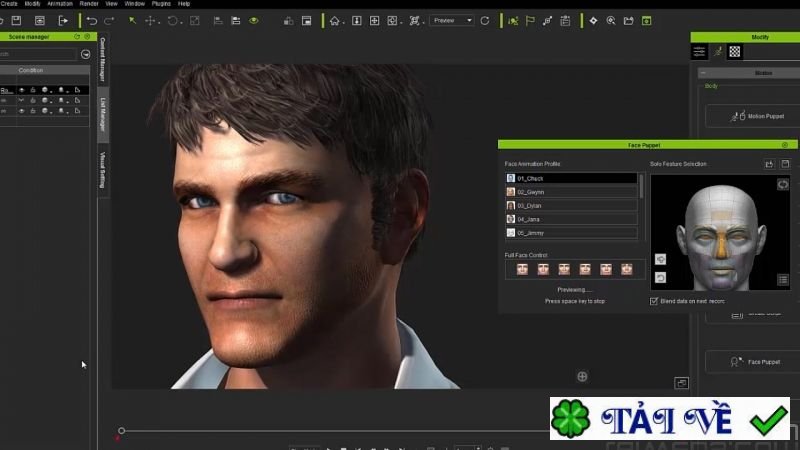Open the running figure tab in Modify panel
The image size is (800, 450).
pos(718,52)
